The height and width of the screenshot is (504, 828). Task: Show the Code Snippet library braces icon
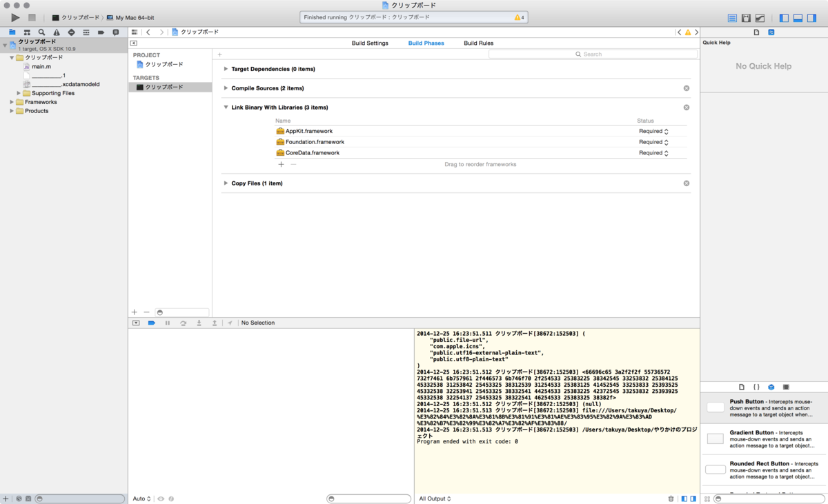tap(756, 387)
